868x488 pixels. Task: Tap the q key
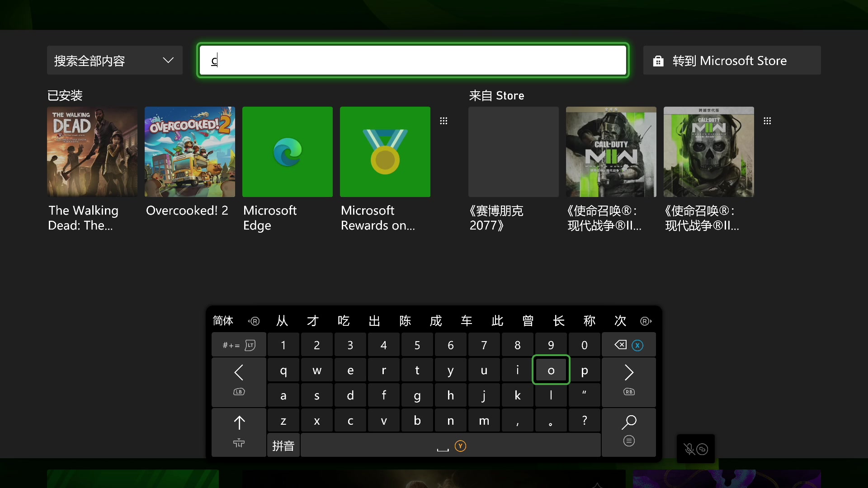point(283,371)
